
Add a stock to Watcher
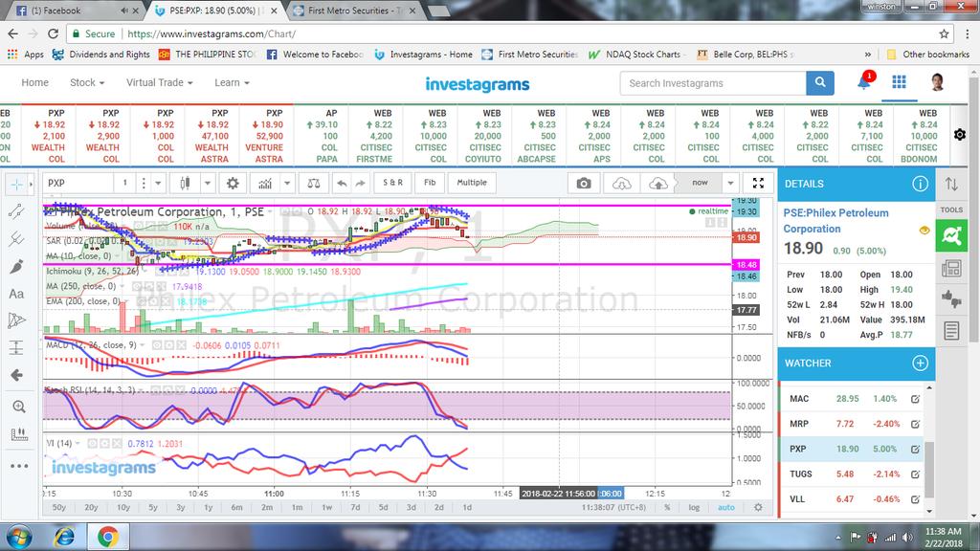coord(920,363)
